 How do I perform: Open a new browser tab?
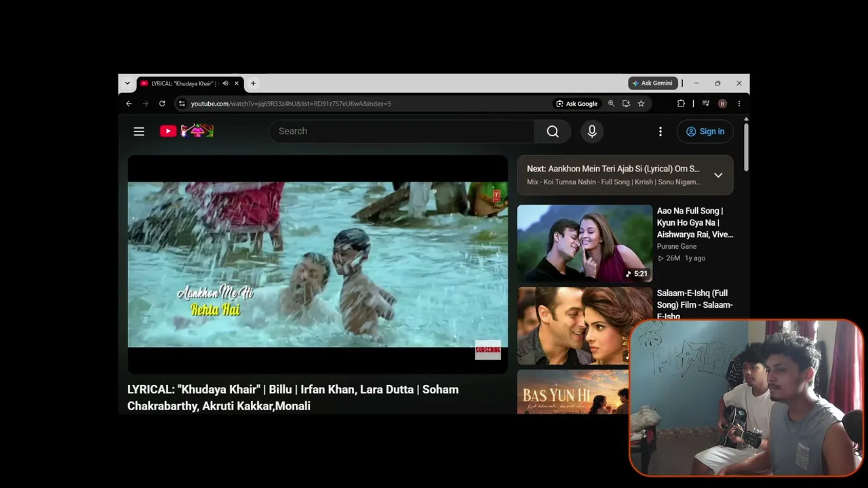[x=253, y=83]
